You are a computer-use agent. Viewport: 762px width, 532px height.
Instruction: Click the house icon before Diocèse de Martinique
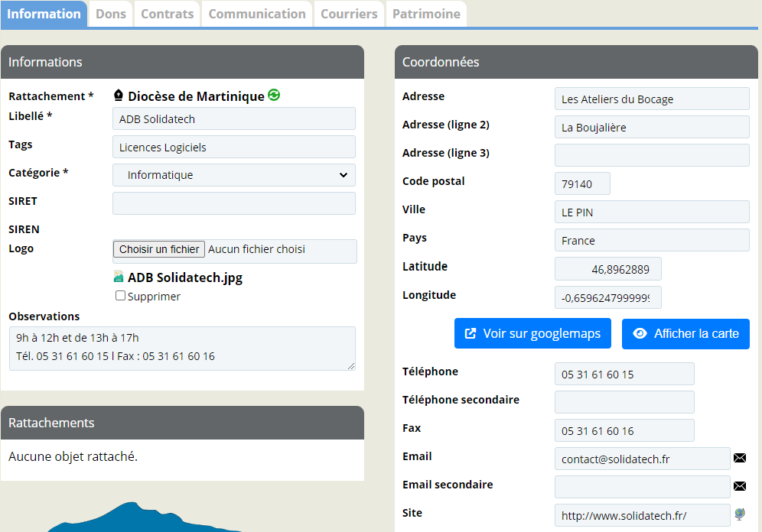[118, 95]
